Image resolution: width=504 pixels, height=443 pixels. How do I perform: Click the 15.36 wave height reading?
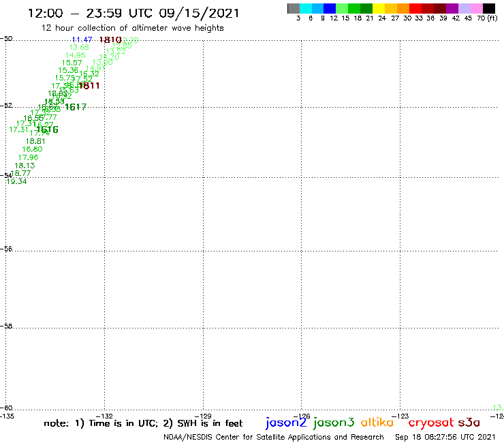click(x=68, y=70)
